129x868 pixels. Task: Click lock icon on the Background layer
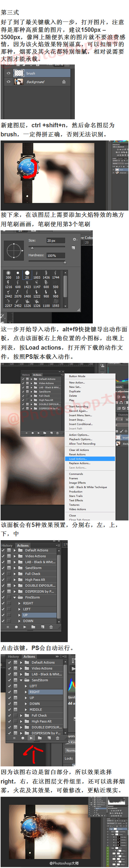point(64,82)
